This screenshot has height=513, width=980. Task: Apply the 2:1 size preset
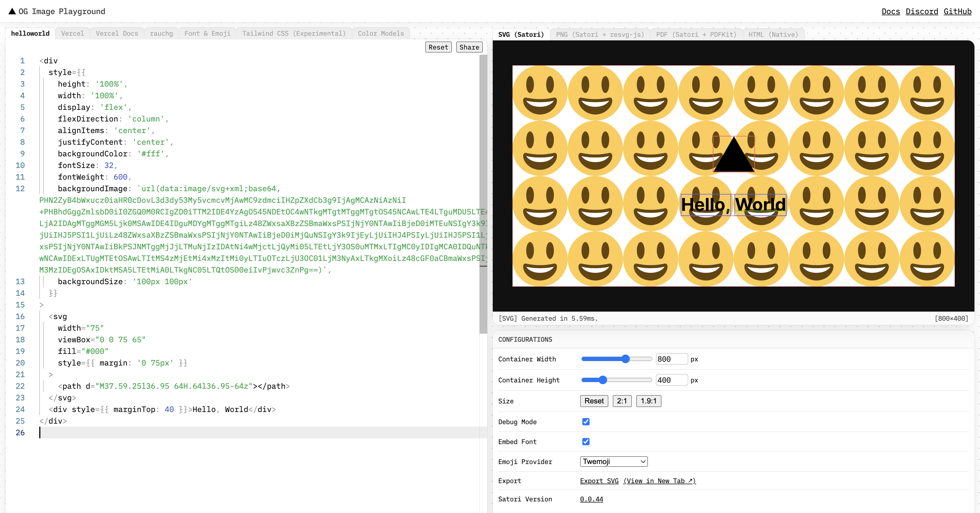coord(622,401)
